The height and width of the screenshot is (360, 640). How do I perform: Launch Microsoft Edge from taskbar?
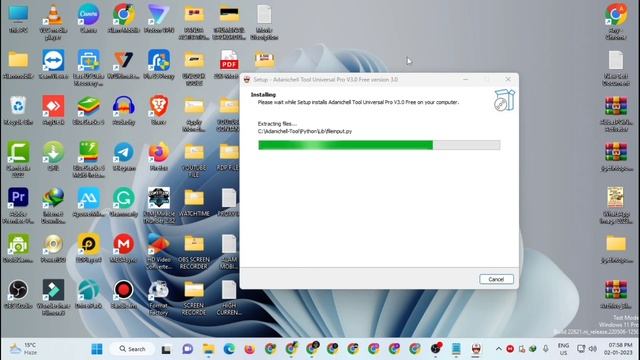pos(229,349)
